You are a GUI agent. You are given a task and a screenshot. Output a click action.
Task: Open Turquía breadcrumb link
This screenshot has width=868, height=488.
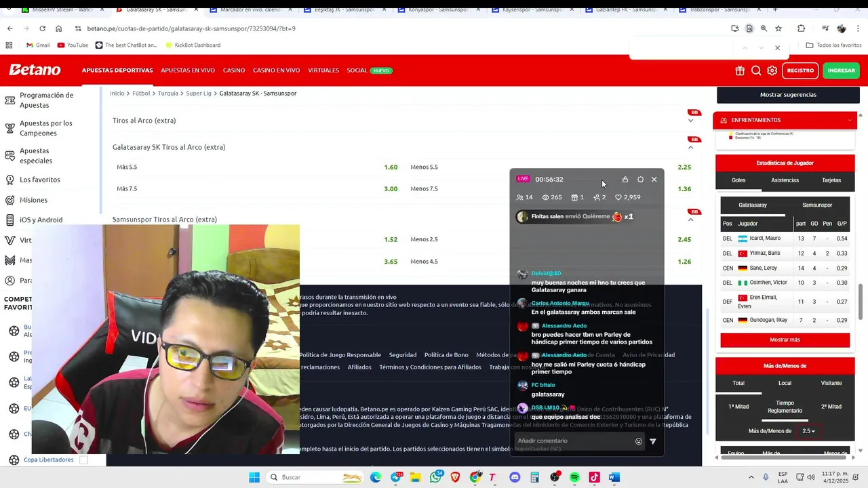(x=168, y=94)
